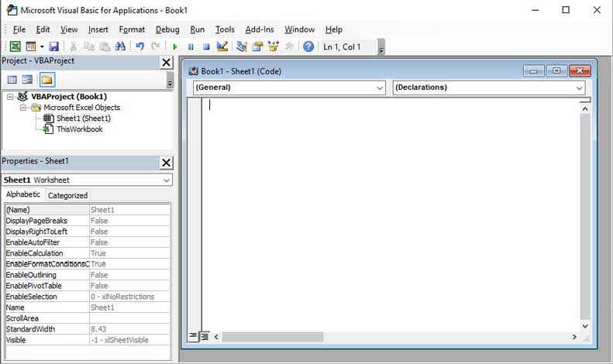The image size is (613, 364).
Task: Open Find with the binoculars icon
Action: pos(120,46)
